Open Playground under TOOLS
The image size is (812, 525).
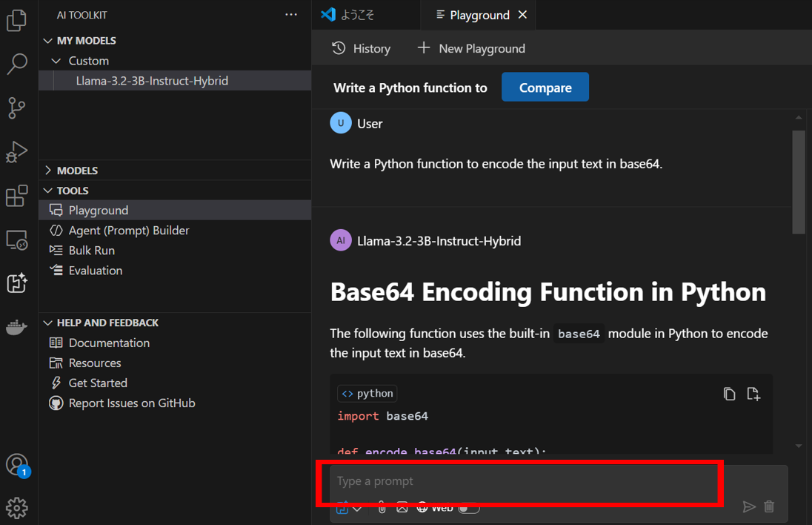pos(175,211)
